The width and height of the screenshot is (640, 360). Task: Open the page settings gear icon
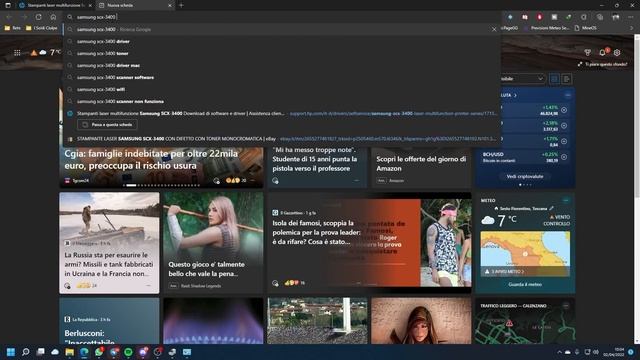pyautogui.click(x=617, y=53)
